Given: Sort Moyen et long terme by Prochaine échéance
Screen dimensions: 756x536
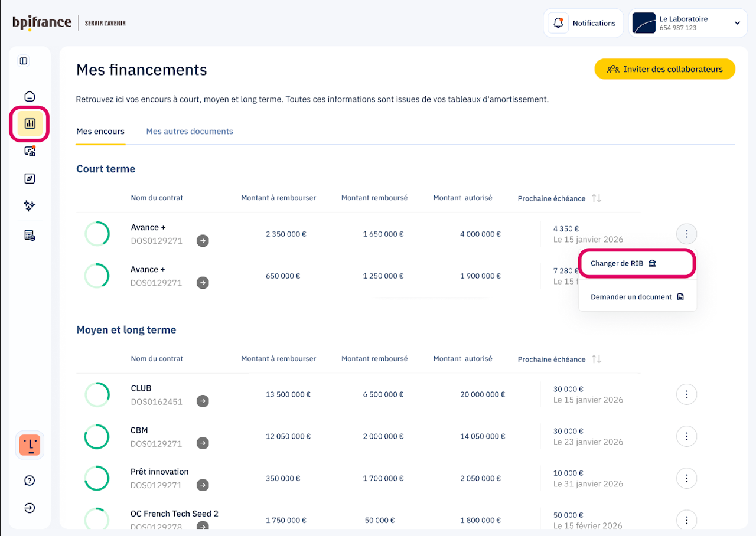Looking at the screenshot, I should pos(597,359).
